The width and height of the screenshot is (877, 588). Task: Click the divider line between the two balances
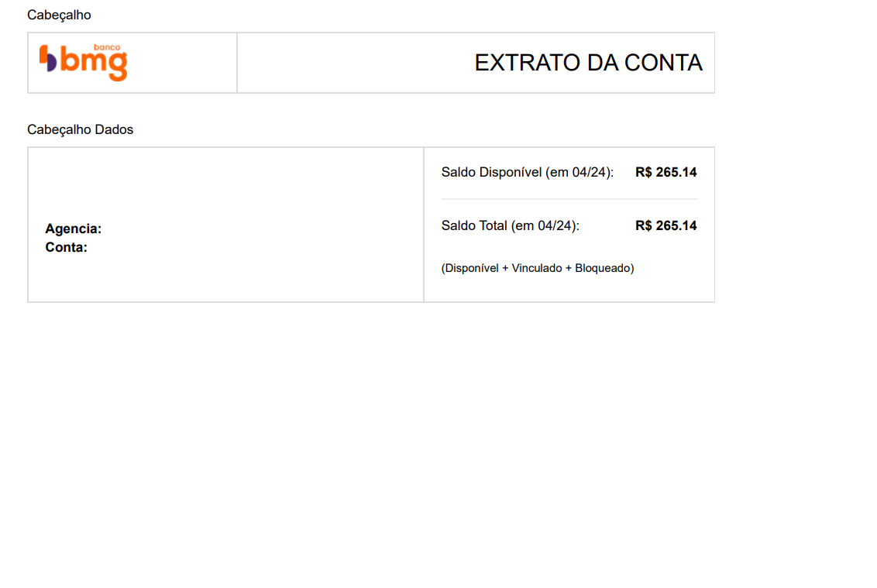(x=569, y=199)
